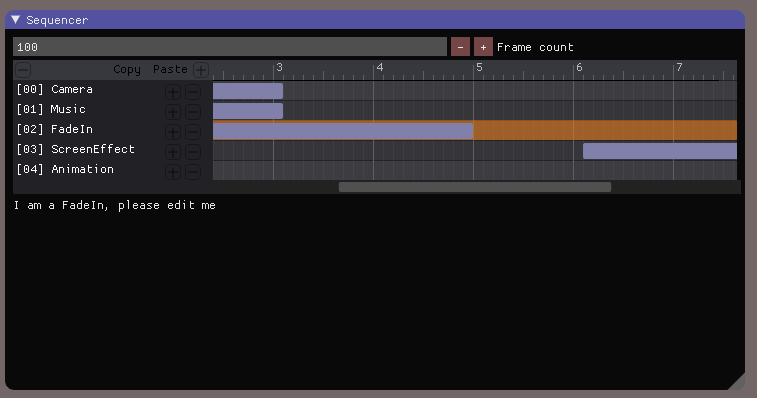Screen dimensions: 757x398
Task: Click the horizontal timeline scrollbar thumb
Action: point(475,187)
